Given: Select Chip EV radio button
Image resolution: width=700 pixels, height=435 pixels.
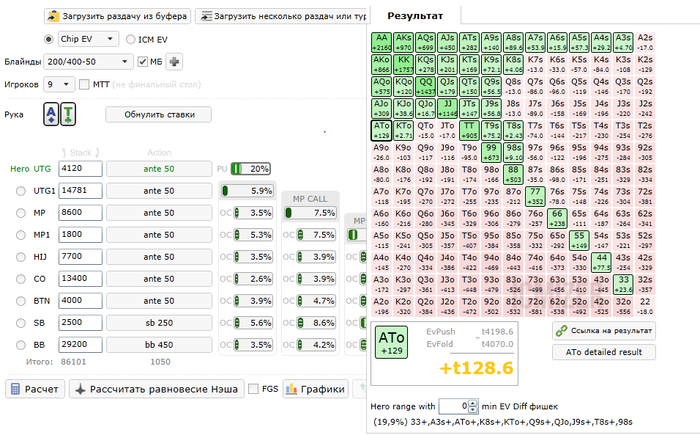Looking at the screenshot, I should (x=49, y=39).
